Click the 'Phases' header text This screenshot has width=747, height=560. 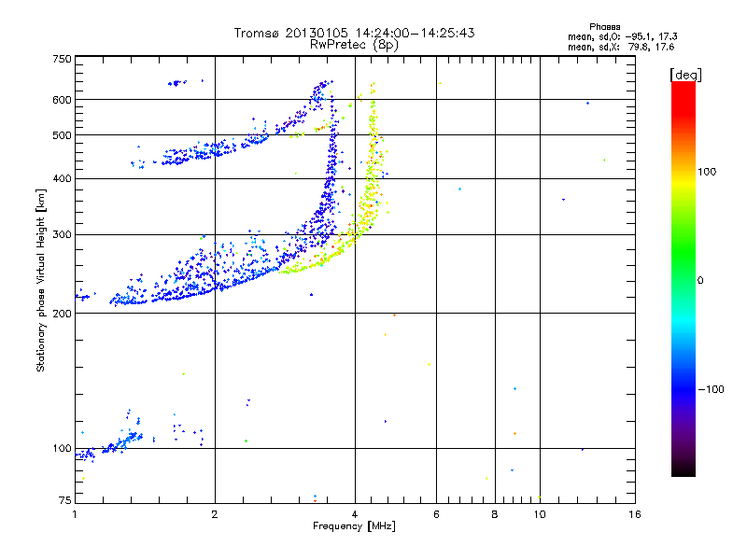point(604,27)
